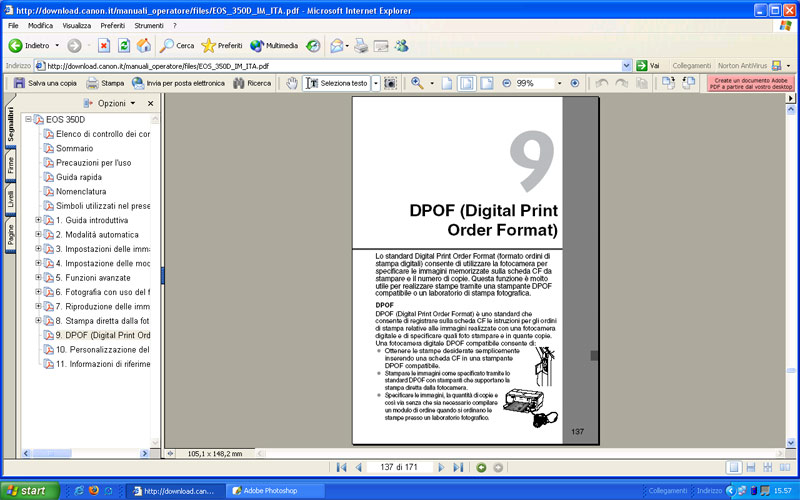Viewport: 800px width, 500px height.
Task: Expand bookmark 1. Guida introduttiva
Action: point(38,220)
